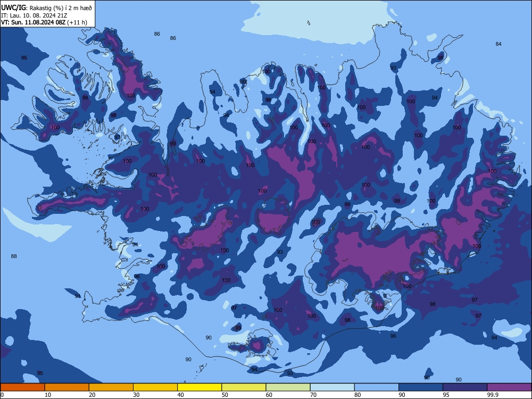Click the '88' humidity value over western sea

click(14, 256)
